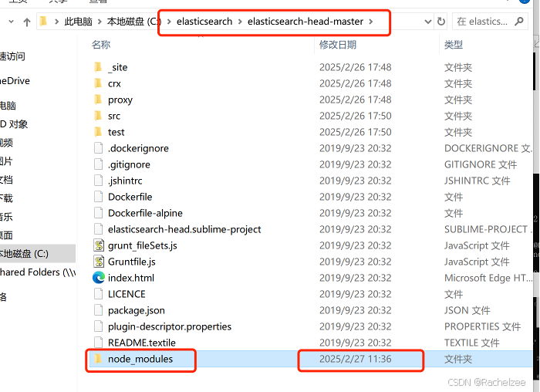Open Shared Folders in navigation pane

tap(38, 272)
